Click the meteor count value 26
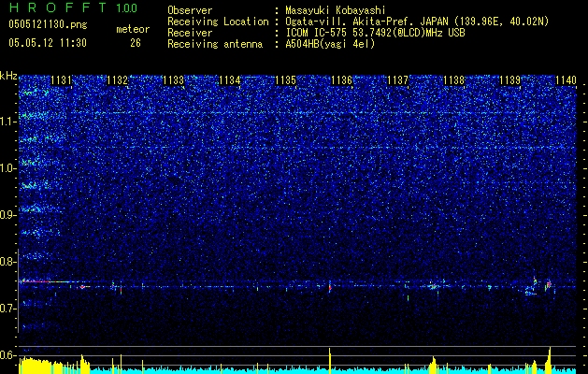 136,43
